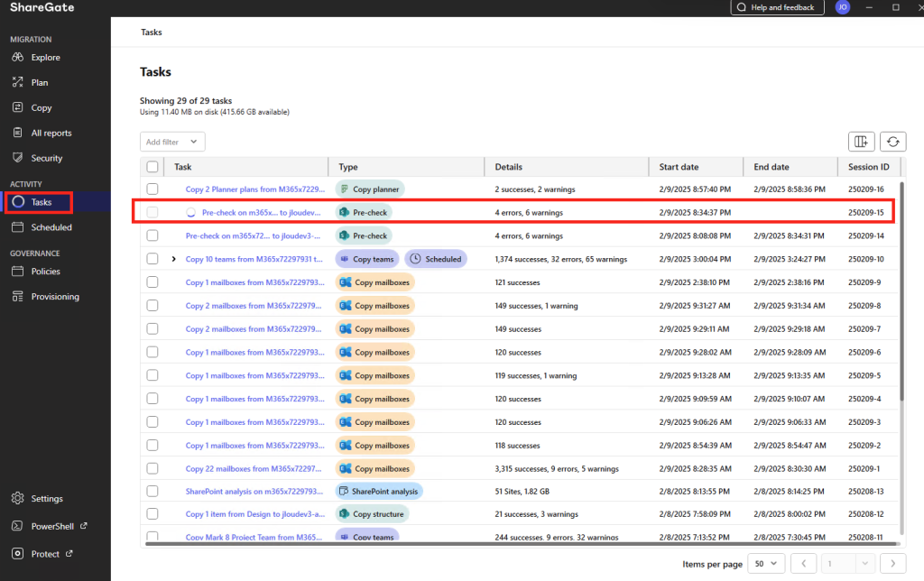Open the Explore section
This screenshot has height=581, width=924.
(x=46, y=57)
